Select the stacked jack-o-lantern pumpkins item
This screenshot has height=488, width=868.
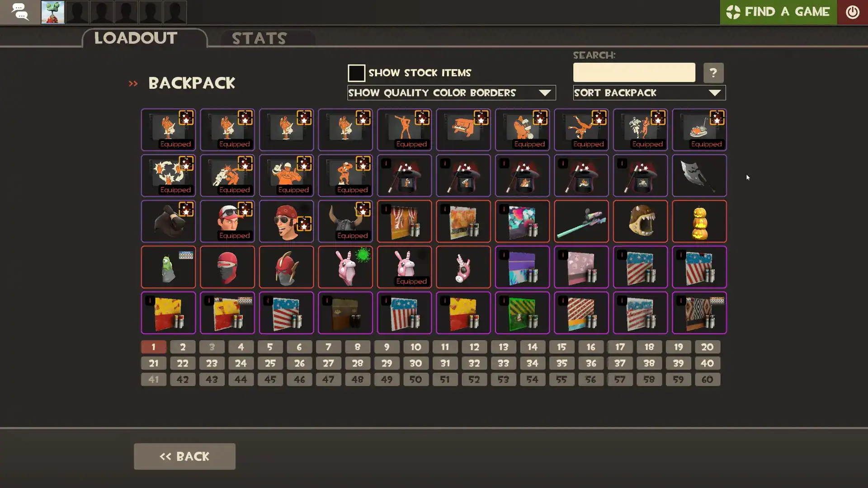(x=699, y=221)
